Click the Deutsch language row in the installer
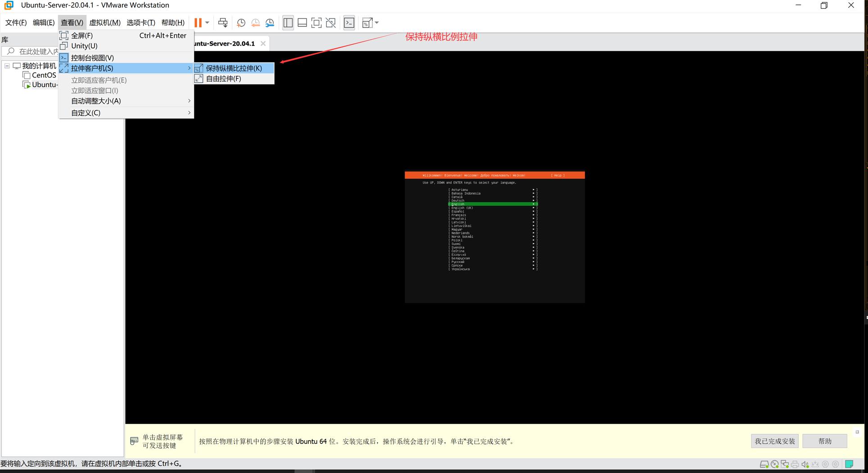868x473 pixels. (x=493, y=200)
